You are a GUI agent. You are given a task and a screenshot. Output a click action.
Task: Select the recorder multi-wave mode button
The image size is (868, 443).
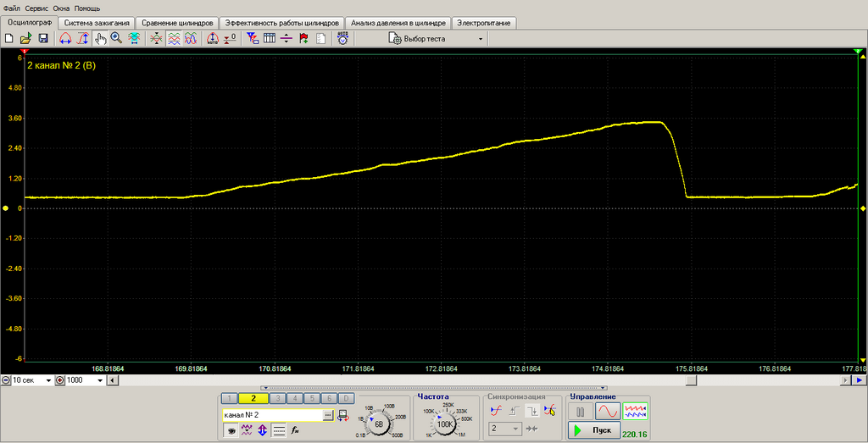pos(635,412)
